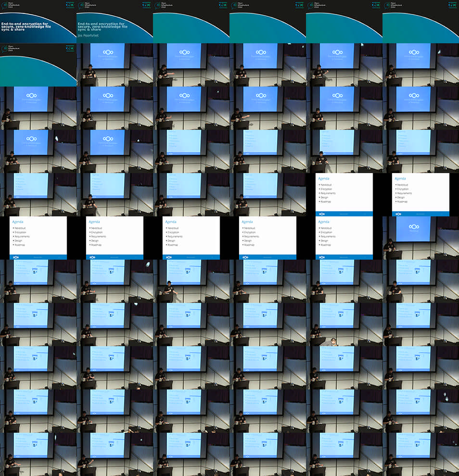Viewport: 459px width, 476px height.
Task: Select the last full-screen Agenda slide thumbnail
Action: click(x=344, y=238)
